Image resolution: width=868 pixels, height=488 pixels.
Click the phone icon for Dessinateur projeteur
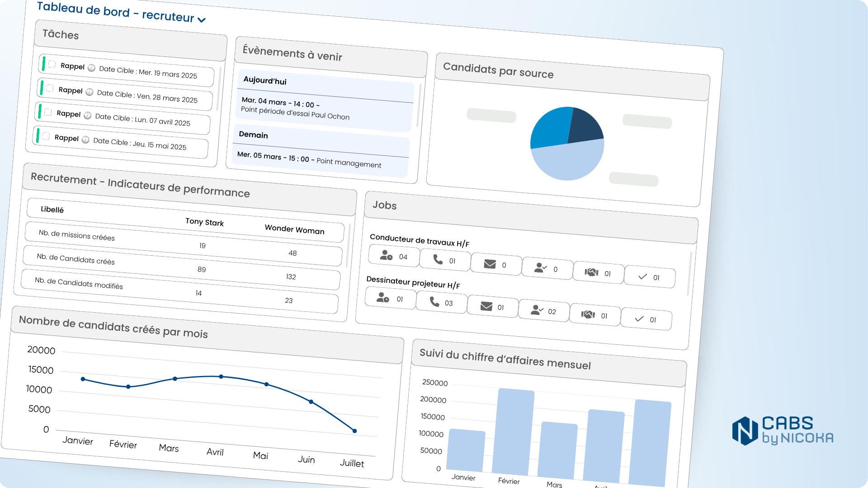coord(434,302)
